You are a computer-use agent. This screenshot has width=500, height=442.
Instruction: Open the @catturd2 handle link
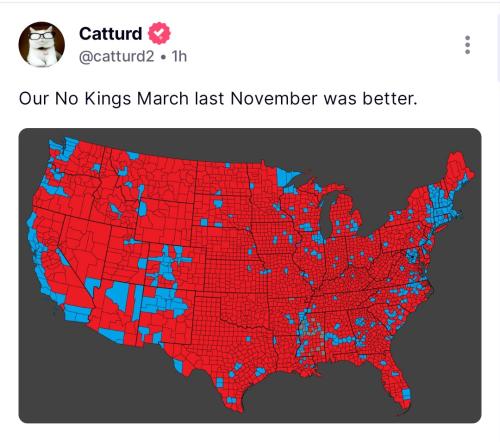(117, 56)
